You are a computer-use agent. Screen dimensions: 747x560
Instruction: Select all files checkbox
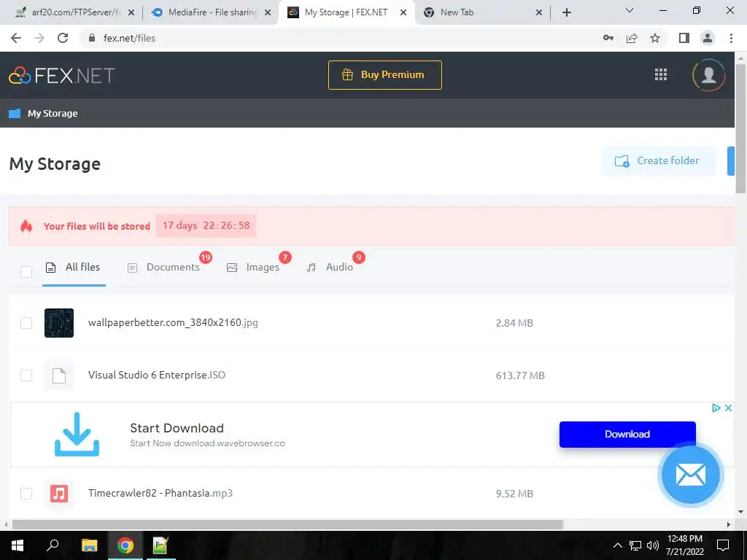coord(26,272)
